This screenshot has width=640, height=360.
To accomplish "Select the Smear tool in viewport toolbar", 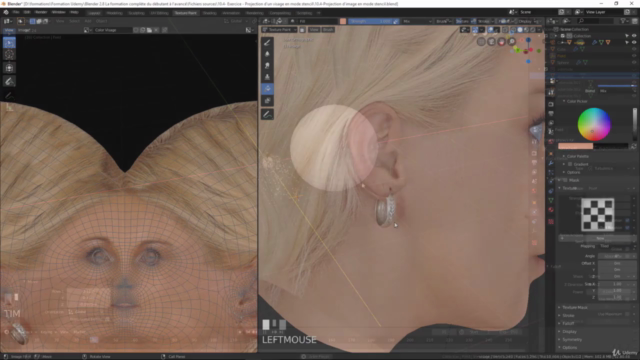I will click(x=267, y=65).
